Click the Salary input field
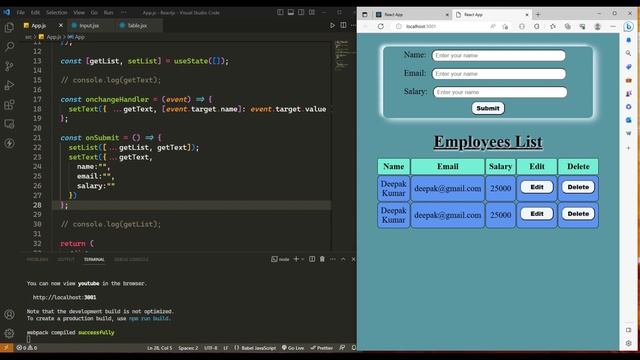 tap(500, 92)
